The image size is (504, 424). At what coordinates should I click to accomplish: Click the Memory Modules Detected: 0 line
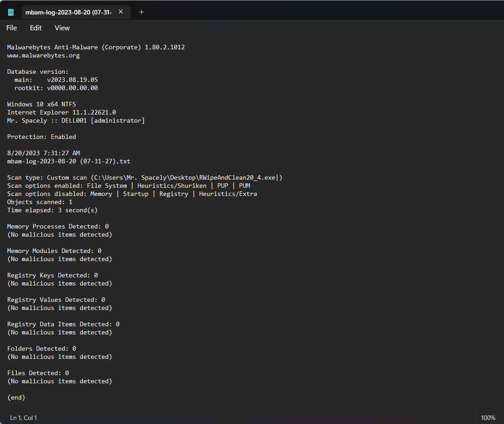(x=54, y=251)
